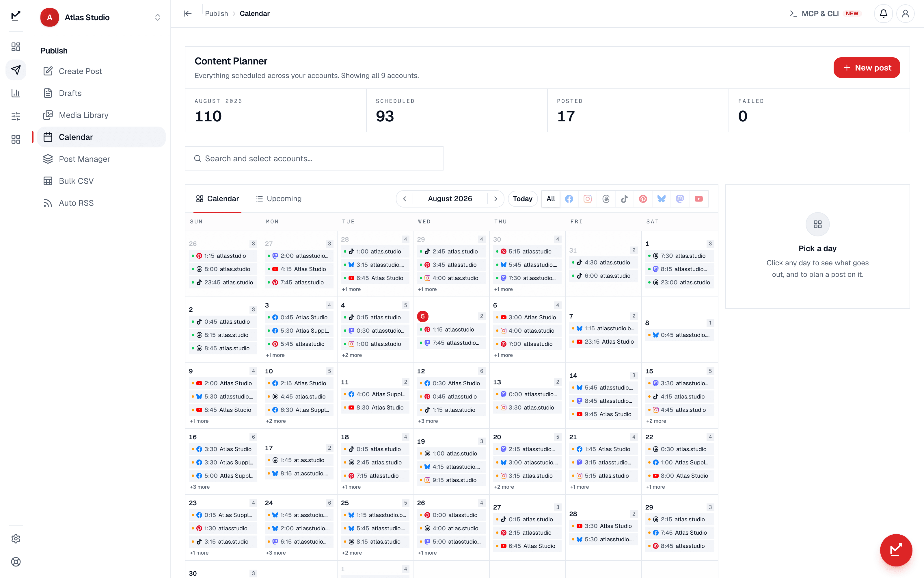This screenshot has height=578, width=924.
Task: Open the 7:45 Atlas Studio post on August 29
Action: [x=680, y=533]
